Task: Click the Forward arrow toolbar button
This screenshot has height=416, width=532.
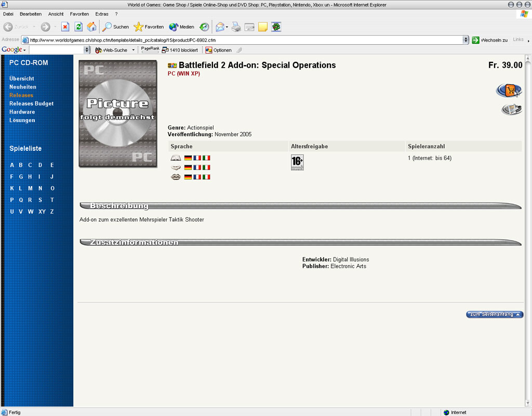Action: point(46,27)
